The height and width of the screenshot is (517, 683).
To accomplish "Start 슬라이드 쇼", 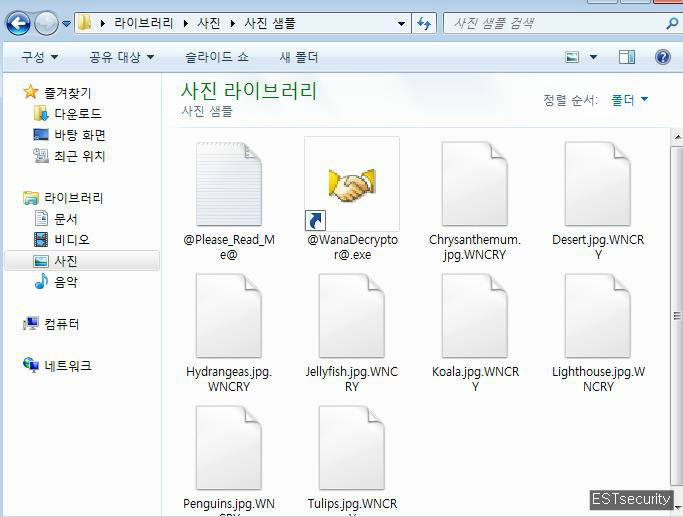I will (216, 57).
